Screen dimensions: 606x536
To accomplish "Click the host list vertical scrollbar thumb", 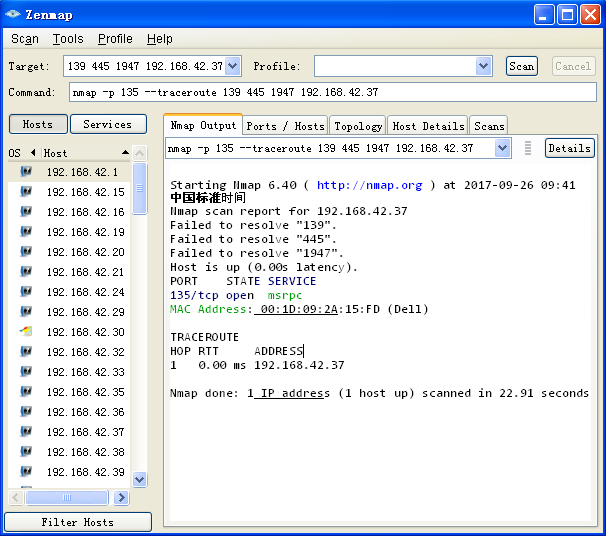I will click(140, 190).
